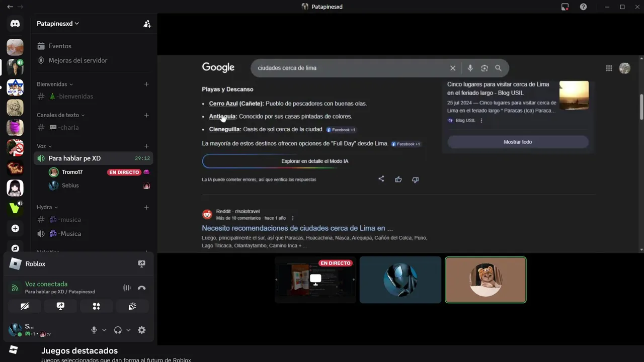Dislike the Google AI answer thumbs down
Screen dimensions: 644x362
416,179
